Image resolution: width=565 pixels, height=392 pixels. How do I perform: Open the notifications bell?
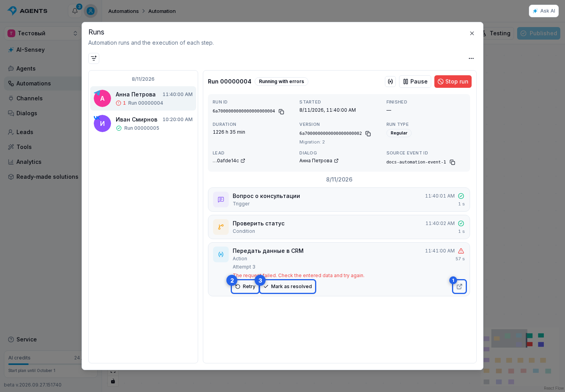point(75,11)
